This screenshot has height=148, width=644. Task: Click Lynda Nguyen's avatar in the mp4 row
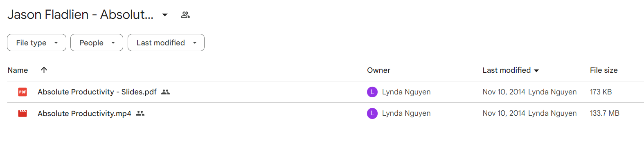(x=372, y=113)
